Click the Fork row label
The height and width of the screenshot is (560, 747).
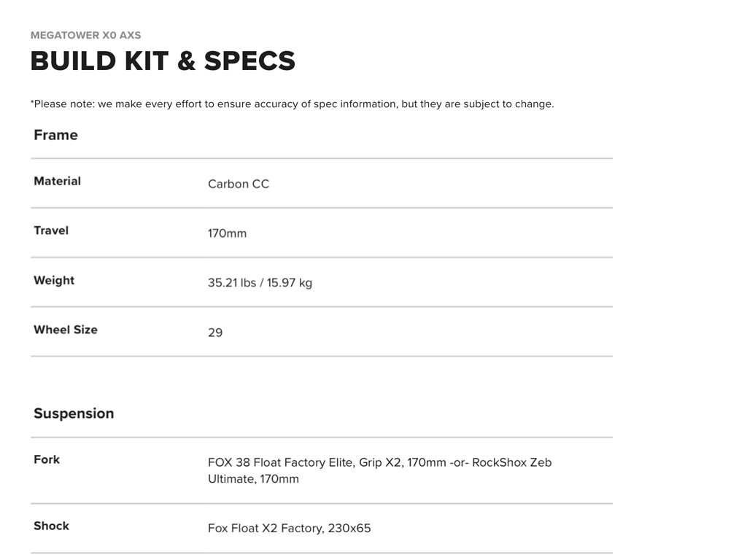pos(47,459)
